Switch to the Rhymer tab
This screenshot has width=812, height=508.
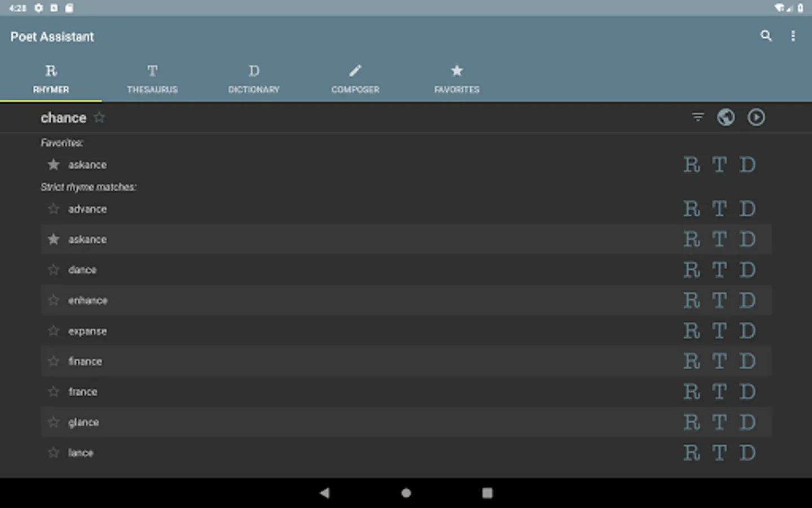click(51, 78)
